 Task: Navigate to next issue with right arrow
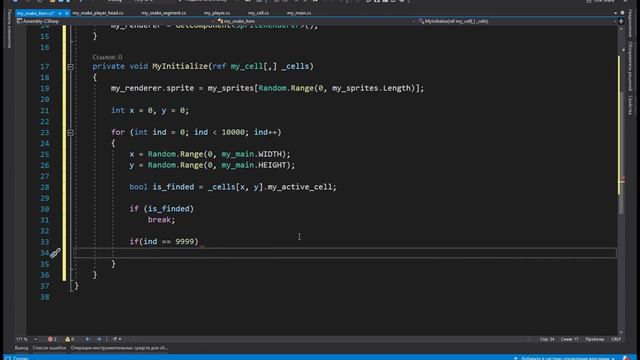click(99, 339)
